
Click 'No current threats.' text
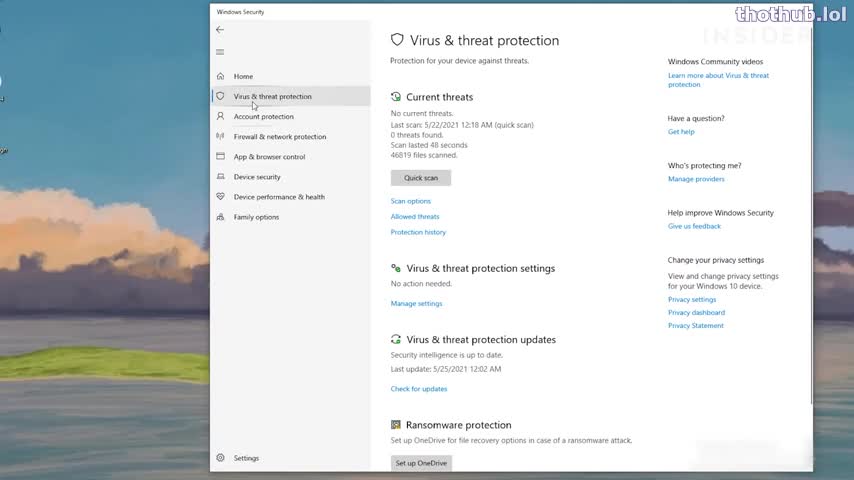pyautogui.click(x=422, y=113)
